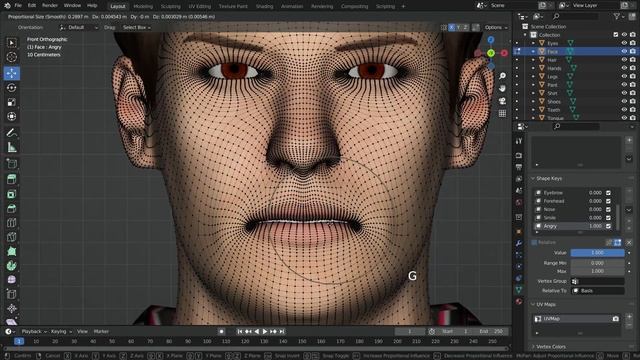Select the Select Box tool in the toolbar
The height and width of the screenshot is (360, 640).
click(11, 43)
